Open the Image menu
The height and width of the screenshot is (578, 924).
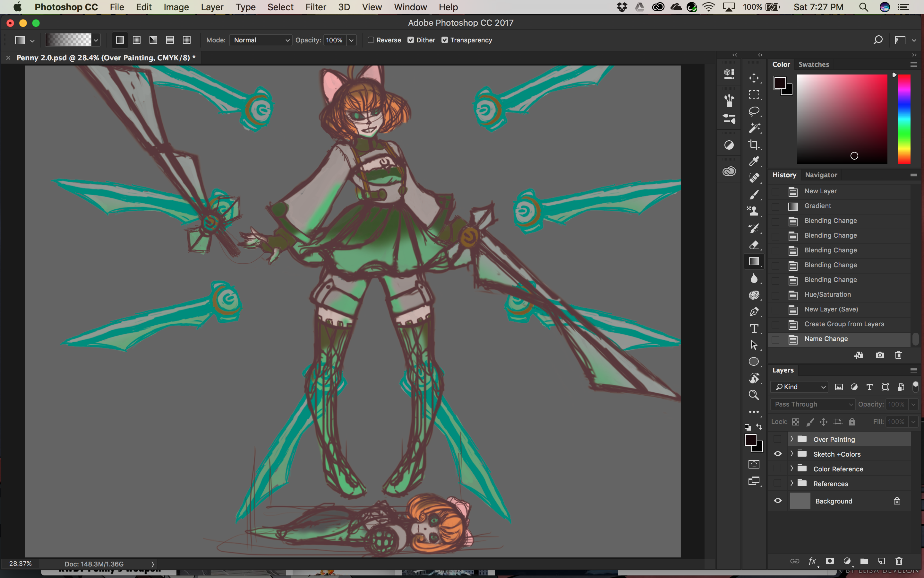pyautogui.click(x=176, y=7)
